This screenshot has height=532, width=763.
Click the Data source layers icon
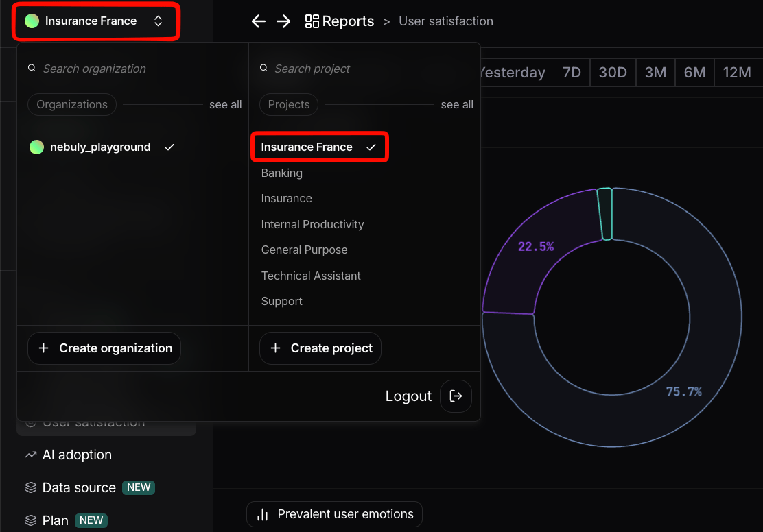pyautogui.click(x=31, y=487)
